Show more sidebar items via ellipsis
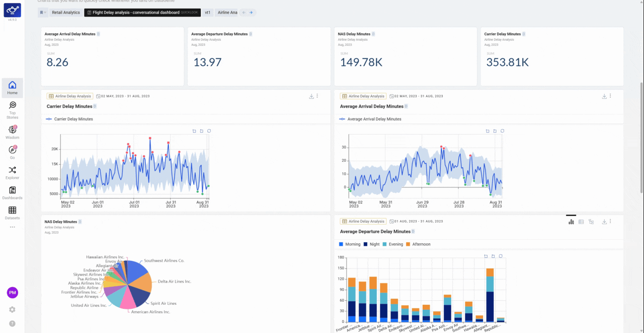The image size is (644, 333). tap(12, 227)
